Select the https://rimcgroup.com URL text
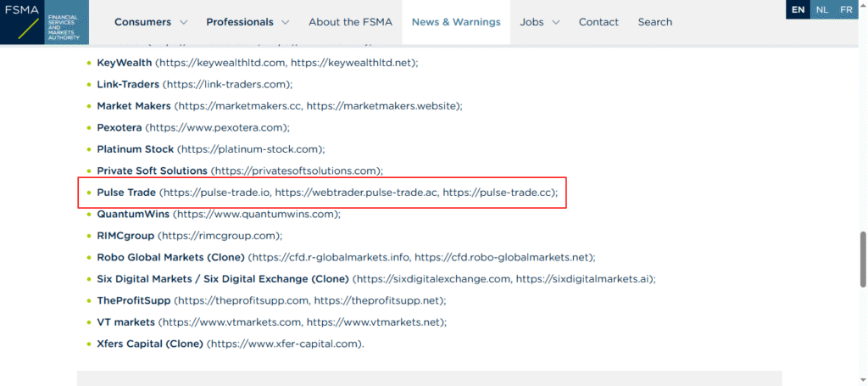 coord(220,235)
